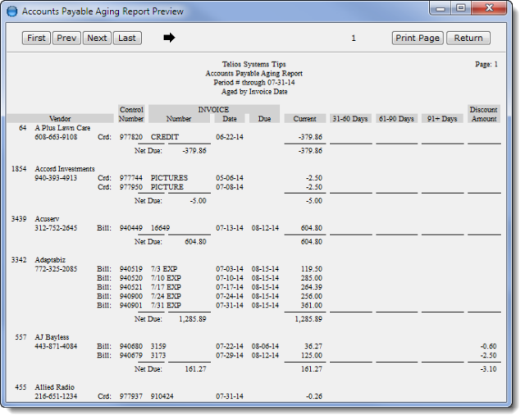Go to the First page of report
Screen dimensions: 525x420
[36, 38]
